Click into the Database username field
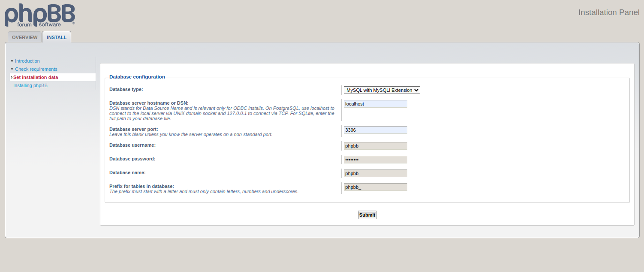644x272 pixels. (375, 146)
